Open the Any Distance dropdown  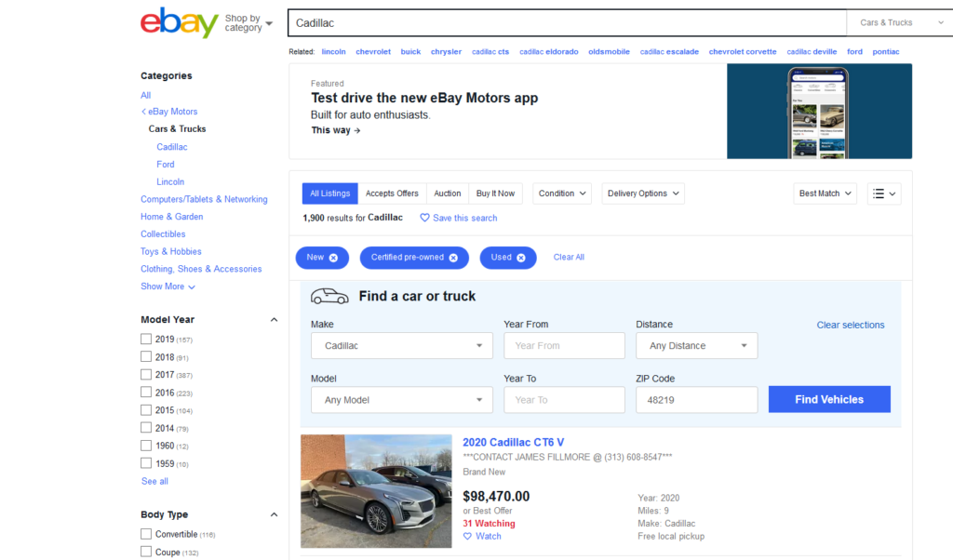coord(696,346)
